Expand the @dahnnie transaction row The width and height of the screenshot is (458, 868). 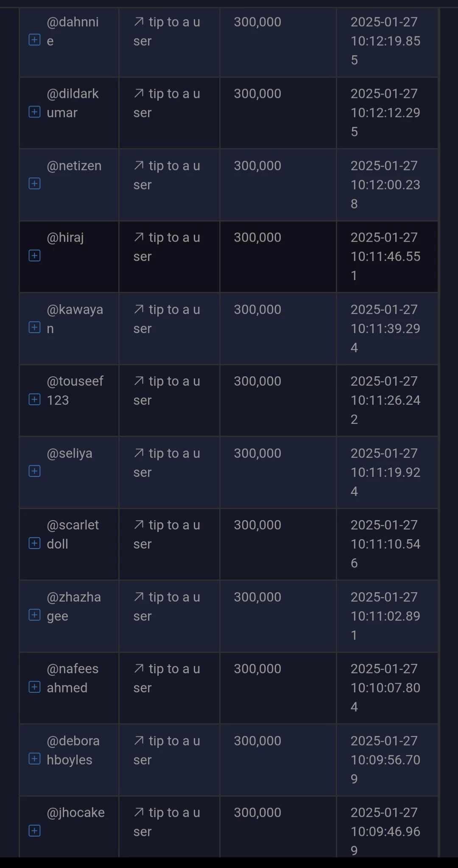(x=34, y=40)
